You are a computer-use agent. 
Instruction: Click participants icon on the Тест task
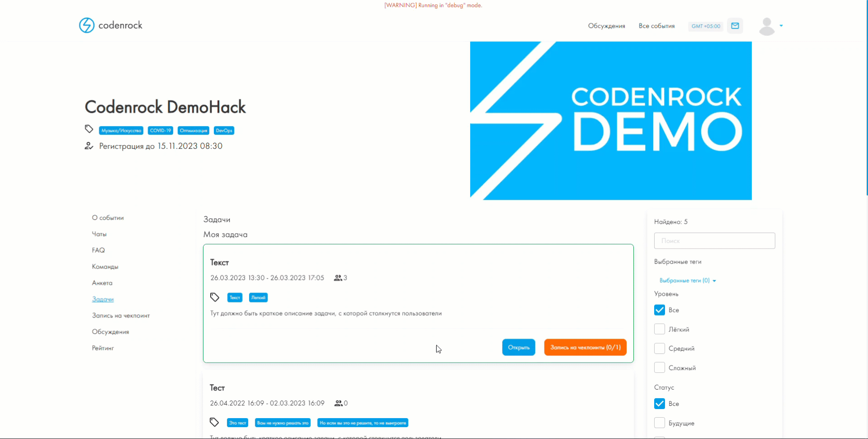tap(338, 403)
